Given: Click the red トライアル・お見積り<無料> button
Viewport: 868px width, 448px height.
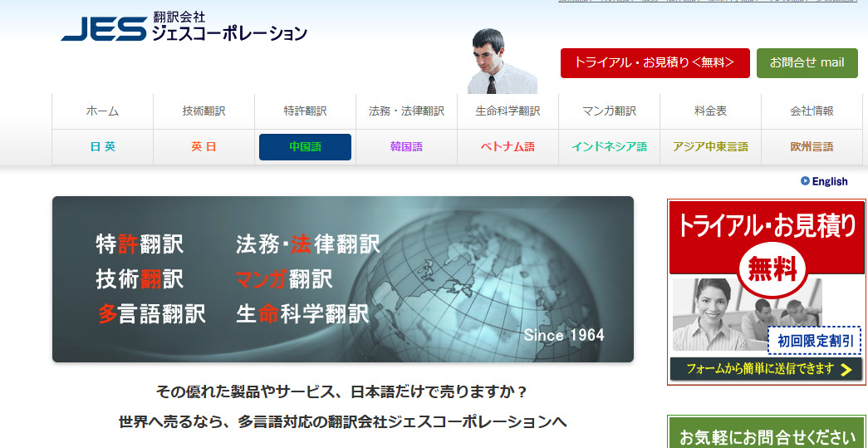Looking at the screenshot, I should tap(655, 63).
